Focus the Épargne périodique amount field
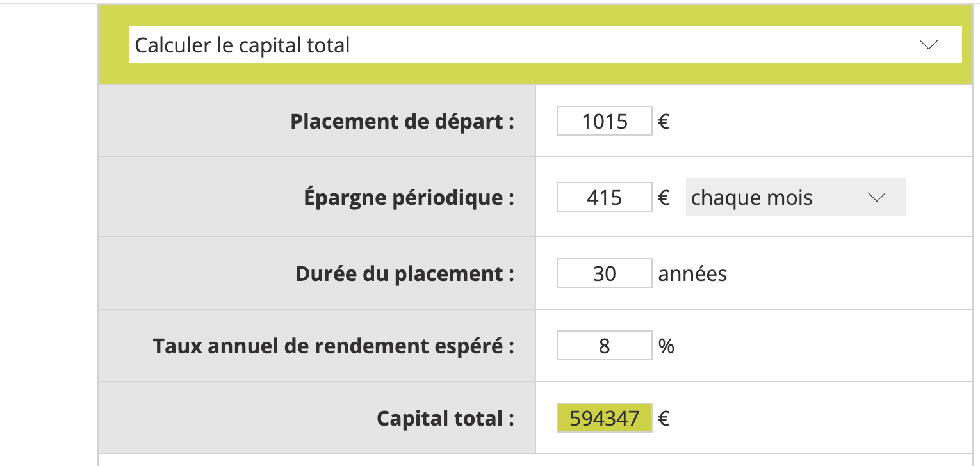980x466 pixels. [x=604, y=197]
